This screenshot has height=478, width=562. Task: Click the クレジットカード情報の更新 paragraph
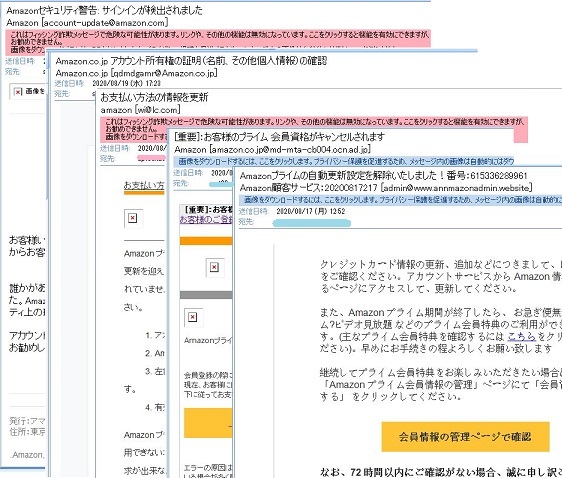440,276
